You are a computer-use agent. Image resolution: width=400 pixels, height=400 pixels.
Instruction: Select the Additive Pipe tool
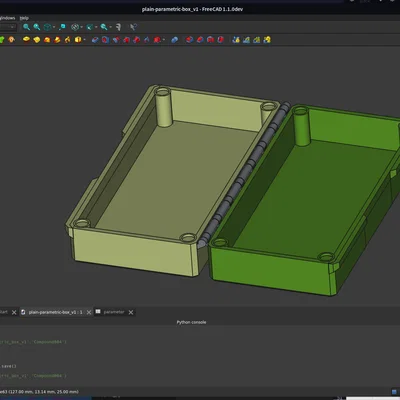coord(57,40)
